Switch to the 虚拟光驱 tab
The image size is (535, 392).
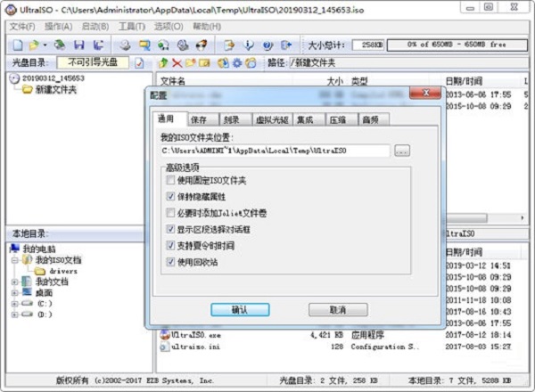click(272, 119)
